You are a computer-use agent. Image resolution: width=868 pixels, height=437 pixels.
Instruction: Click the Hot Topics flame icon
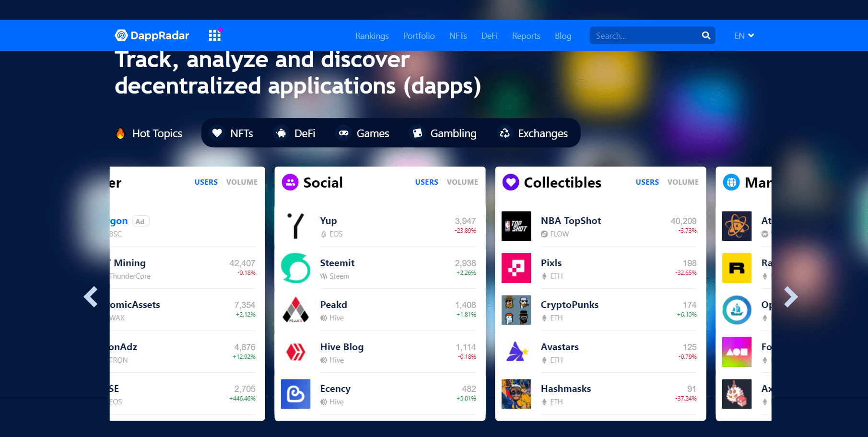(x=120, y=133)
